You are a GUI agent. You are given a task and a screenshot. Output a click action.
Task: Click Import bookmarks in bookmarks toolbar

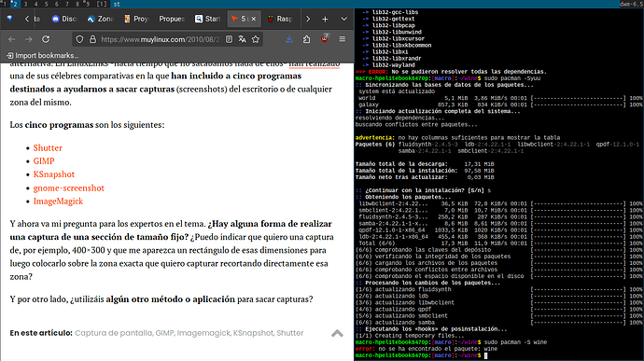[42, 55]
